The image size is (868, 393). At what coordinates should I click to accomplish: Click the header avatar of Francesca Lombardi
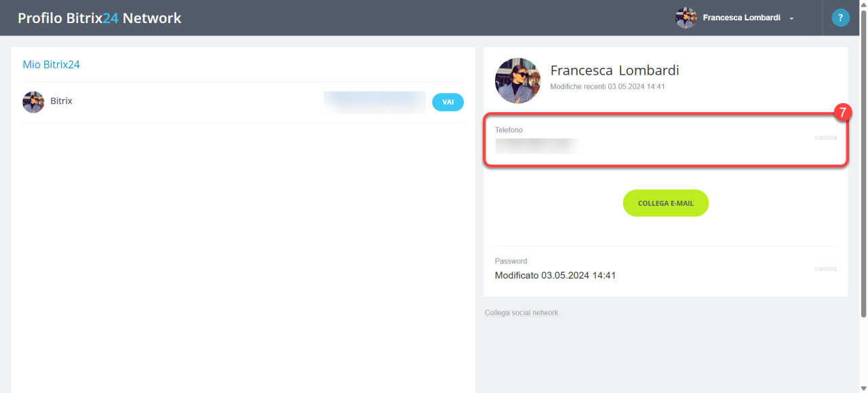[686, 18]
